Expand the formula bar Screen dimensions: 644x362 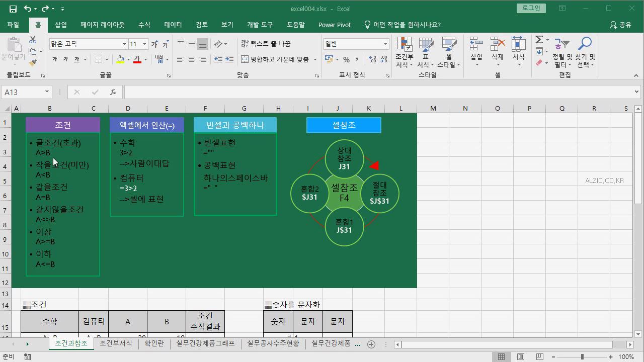[x=637, y=92]
